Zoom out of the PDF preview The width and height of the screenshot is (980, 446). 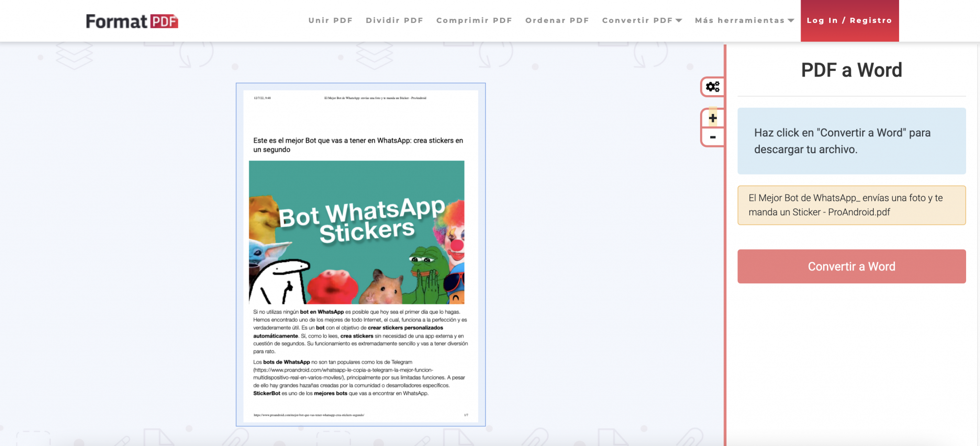(x=712, y=136)
